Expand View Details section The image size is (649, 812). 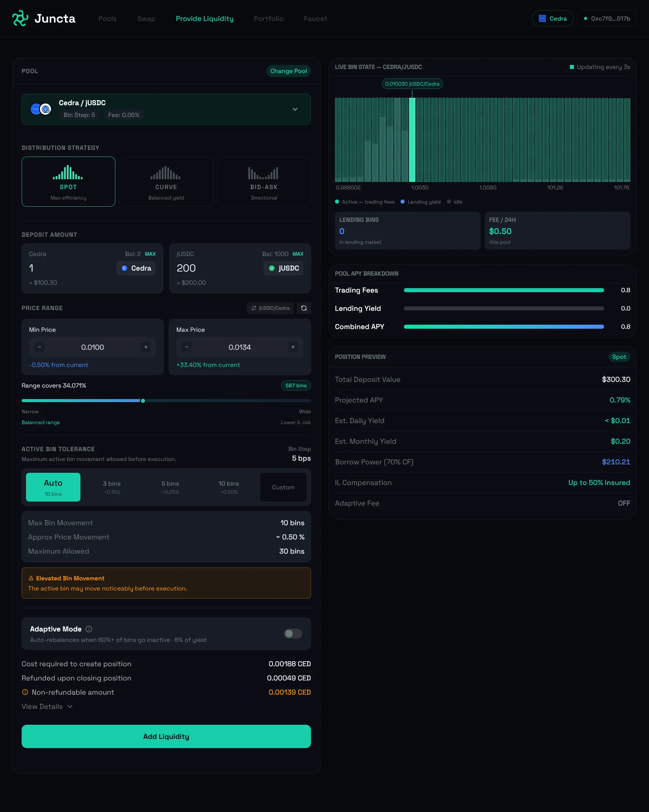point(47,706)
